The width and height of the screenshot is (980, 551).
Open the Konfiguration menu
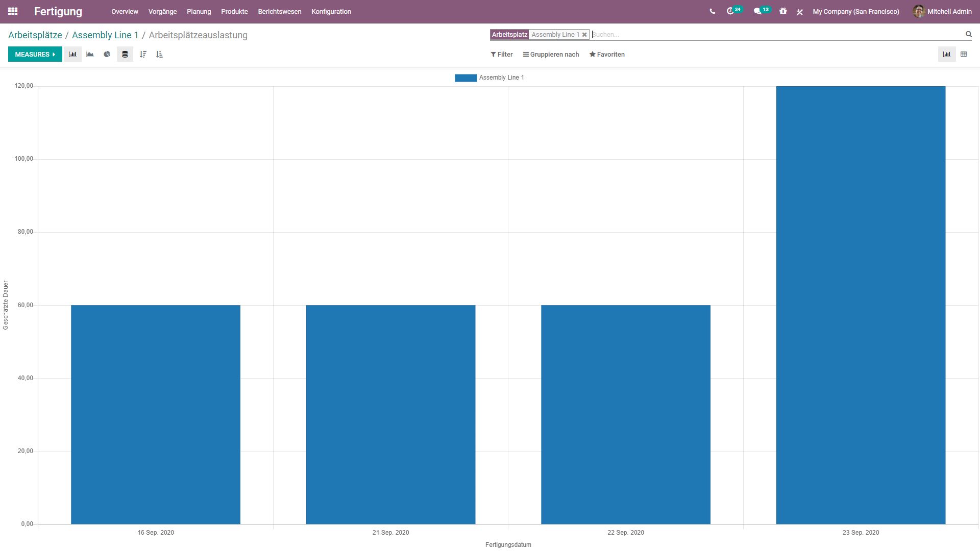click(x=331, y=11)
